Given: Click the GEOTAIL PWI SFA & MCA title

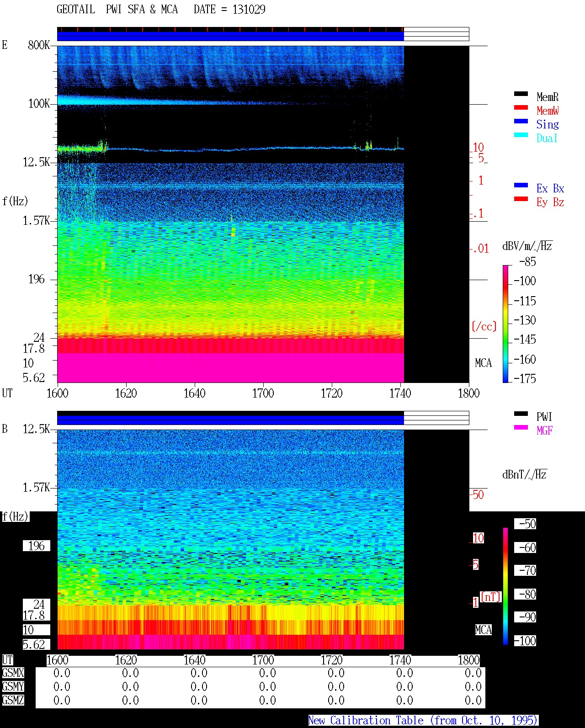Looking at the screenshot, I should (117, 9).
